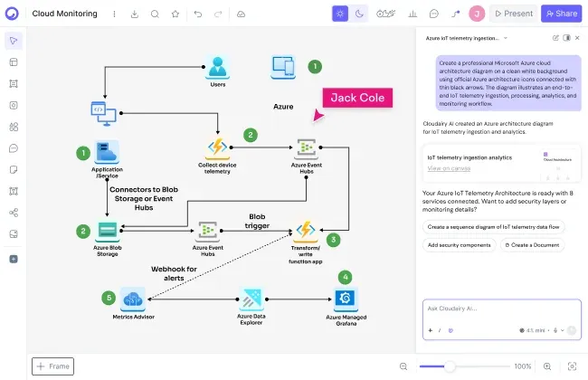Switch to dark mode moon toggle
This screenshot has height=380, width=588.
point(359,14)
